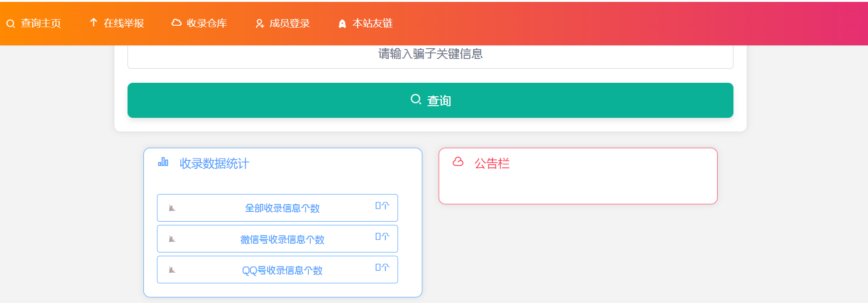The image size is (868, 303).
Task: Click the chart icon in the 全部收录信息个数 row
Action: (x=172, y=208)
